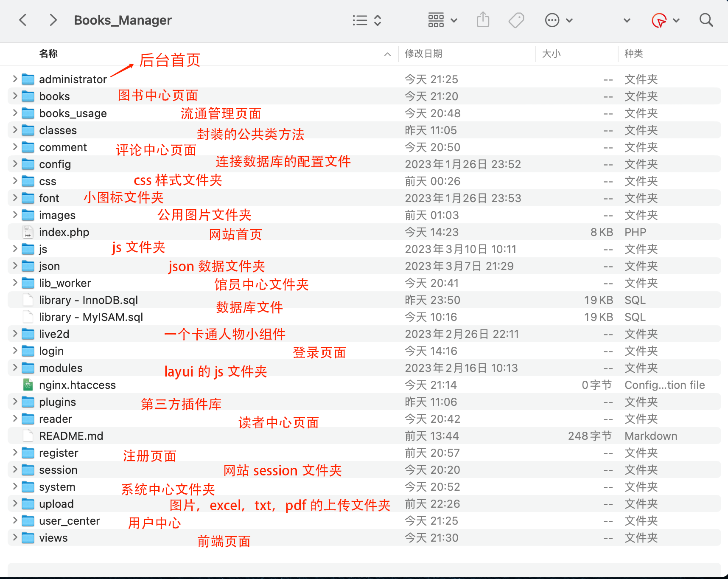Click the PHP file icon next to index.php
Image resolution: width=728 pixels, height=579 pixels.
coord(27,232)
